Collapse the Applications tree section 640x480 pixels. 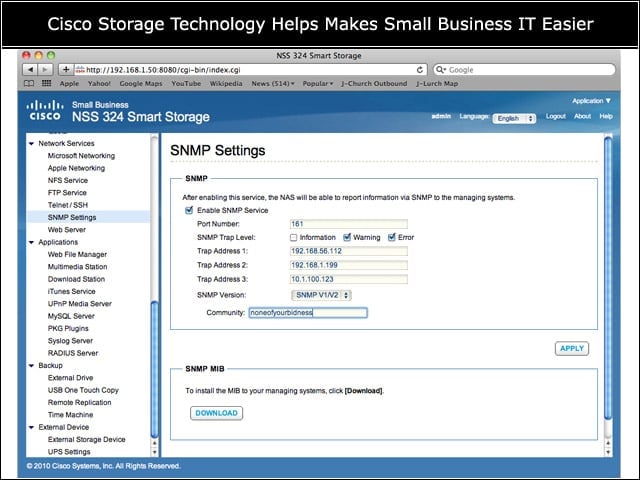coord(31,242)
